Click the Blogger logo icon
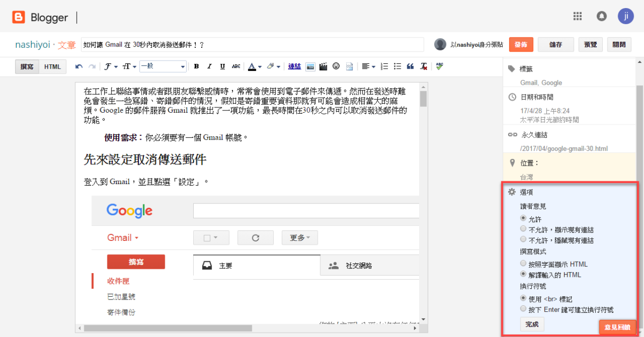Image resolution: width=644 pixels, height=337 pixels. (x=19, y=18)
